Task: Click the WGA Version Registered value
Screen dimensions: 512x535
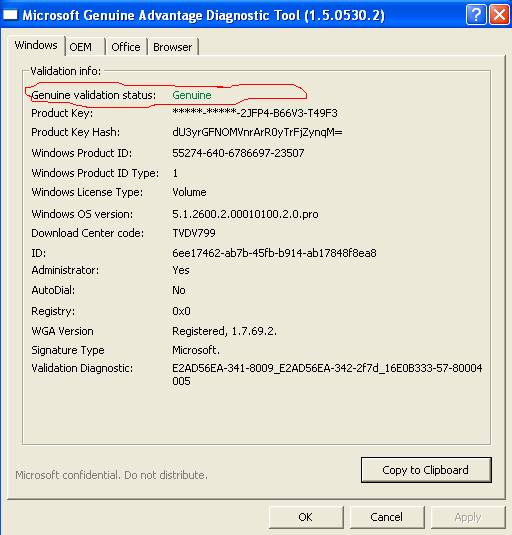Action: tap(224, 331)
